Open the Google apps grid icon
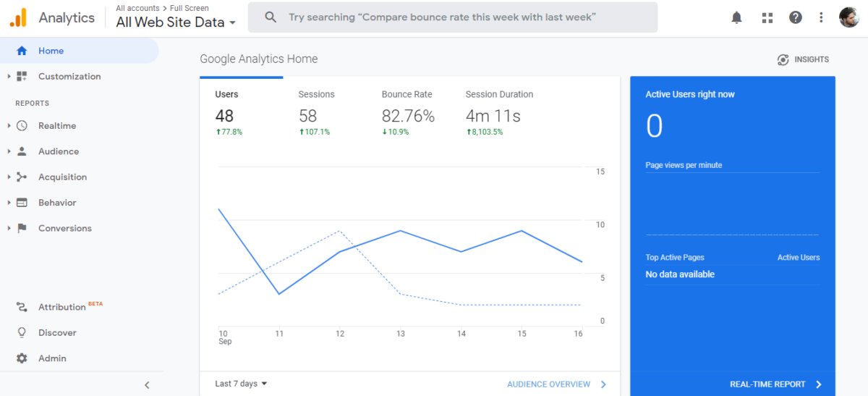This screenshot has width=868, height=396. (767, 17)
